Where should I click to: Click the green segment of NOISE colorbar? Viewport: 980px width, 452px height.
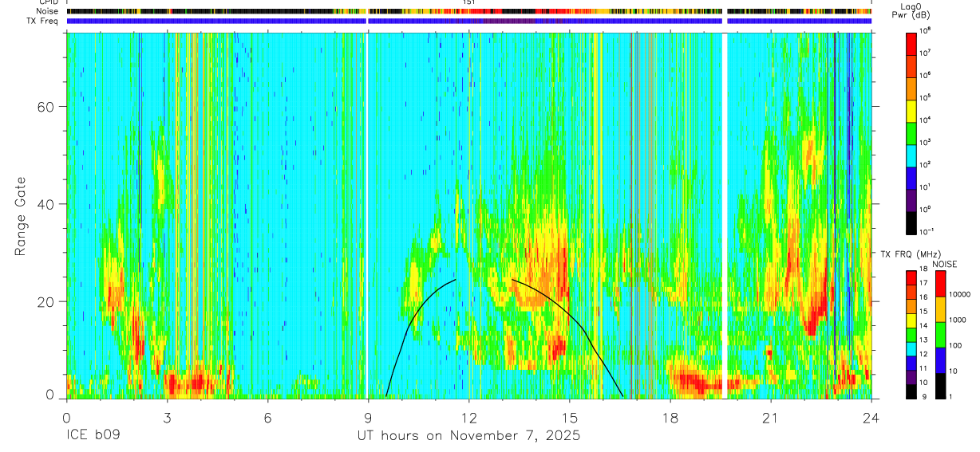pyautogui.click(x=941, y=335)
